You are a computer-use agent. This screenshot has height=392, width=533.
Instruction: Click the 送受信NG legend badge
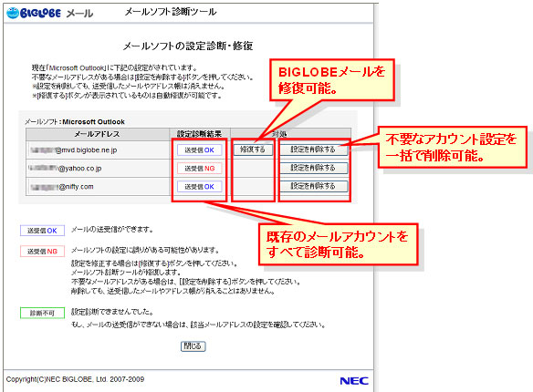(x=42, y=252)
